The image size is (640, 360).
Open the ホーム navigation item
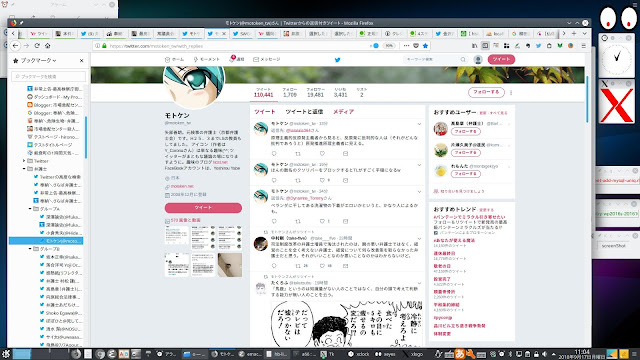point(174,60)
